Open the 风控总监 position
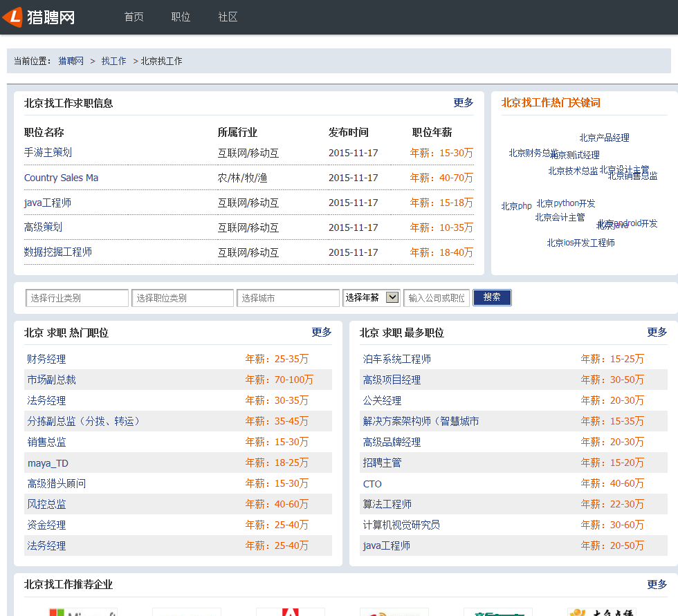Image resolution: width=678 pixels, height=616 pixels. 47,504
